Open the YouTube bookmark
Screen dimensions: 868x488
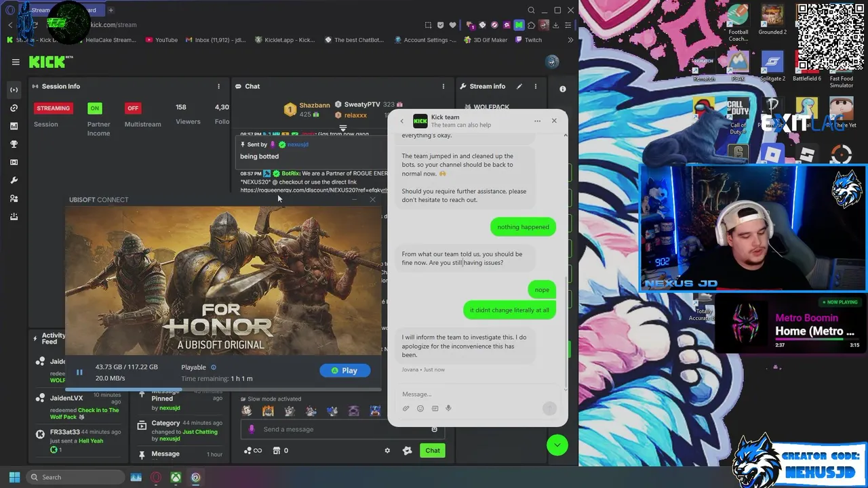click(x=161, y=40)
